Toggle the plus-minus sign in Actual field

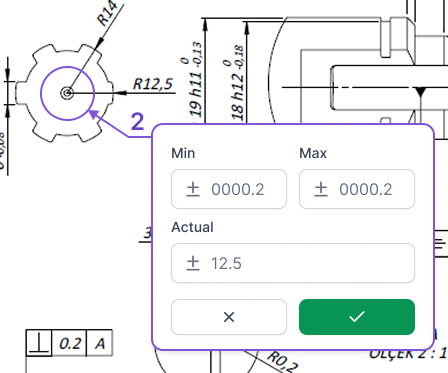(193, 263)
